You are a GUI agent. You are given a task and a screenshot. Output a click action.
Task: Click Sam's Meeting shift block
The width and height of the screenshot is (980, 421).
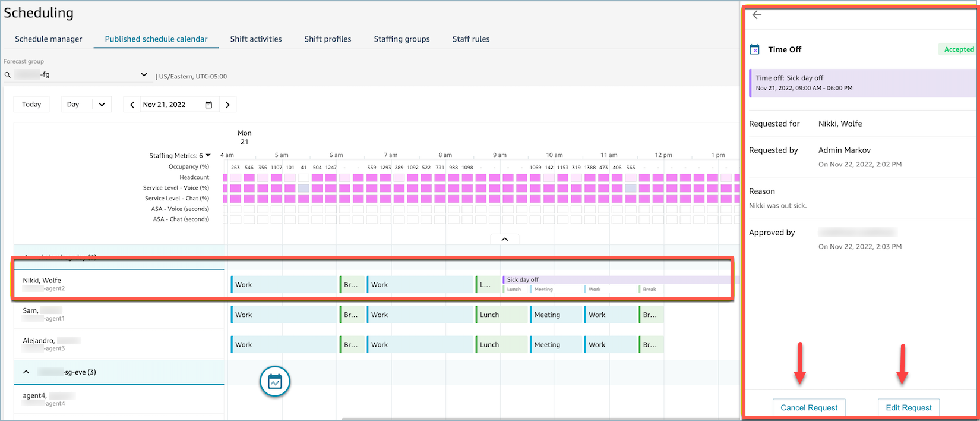tap(556, 315)
